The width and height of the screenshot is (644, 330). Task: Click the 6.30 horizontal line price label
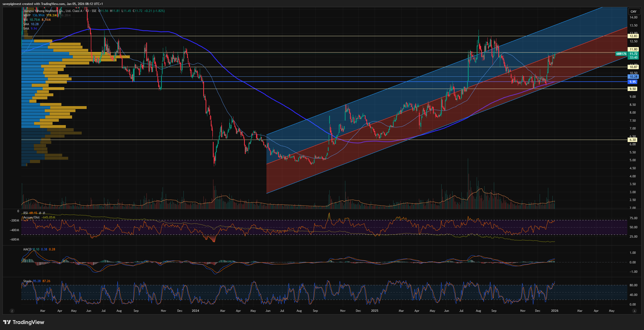pos(633,140)
